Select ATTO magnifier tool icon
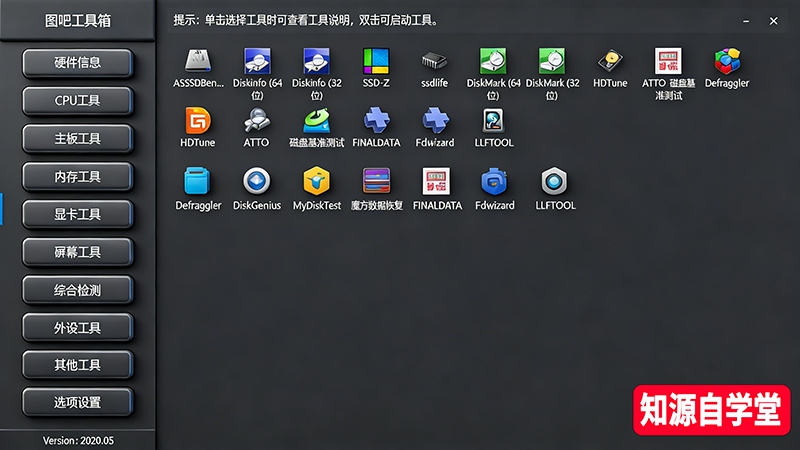Screen dimensions: 800x450 click(256, 121)
